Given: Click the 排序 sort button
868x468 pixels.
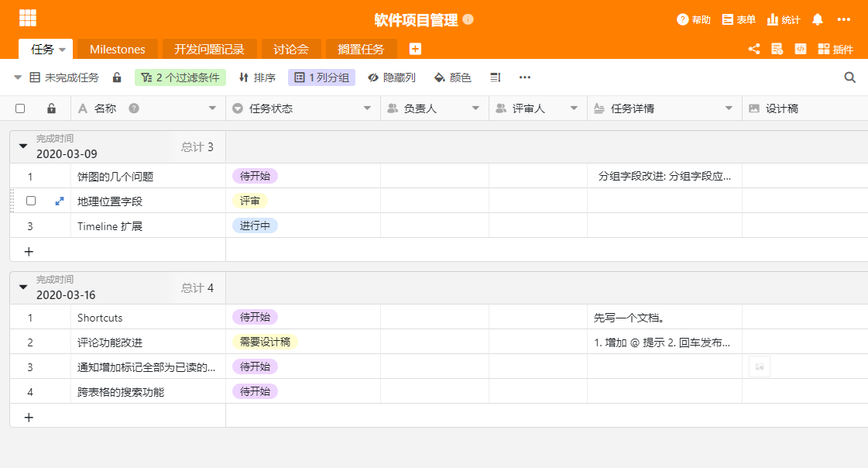Looking at the screenshot, I should coord(257,77).
